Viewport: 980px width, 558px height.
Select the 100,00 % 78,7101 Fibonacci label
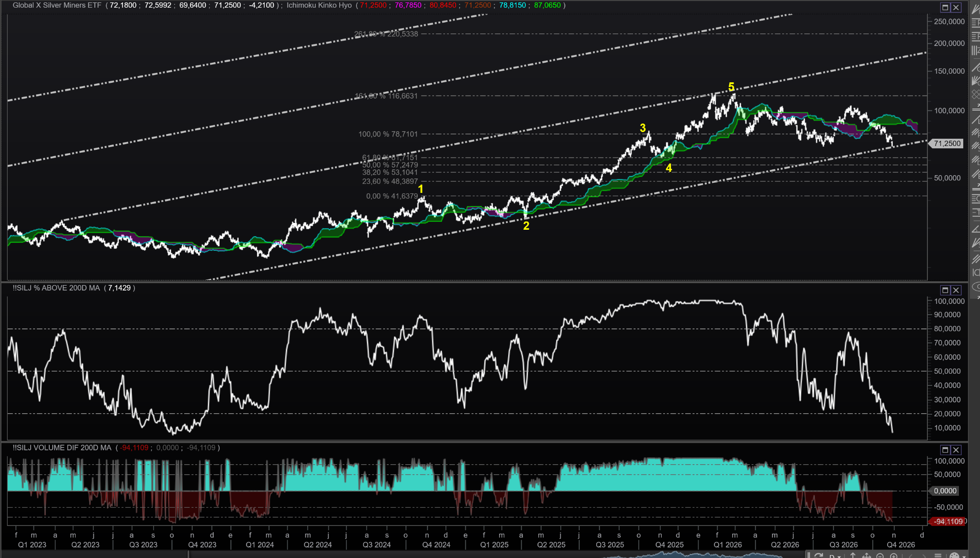(x=388, y=134)
